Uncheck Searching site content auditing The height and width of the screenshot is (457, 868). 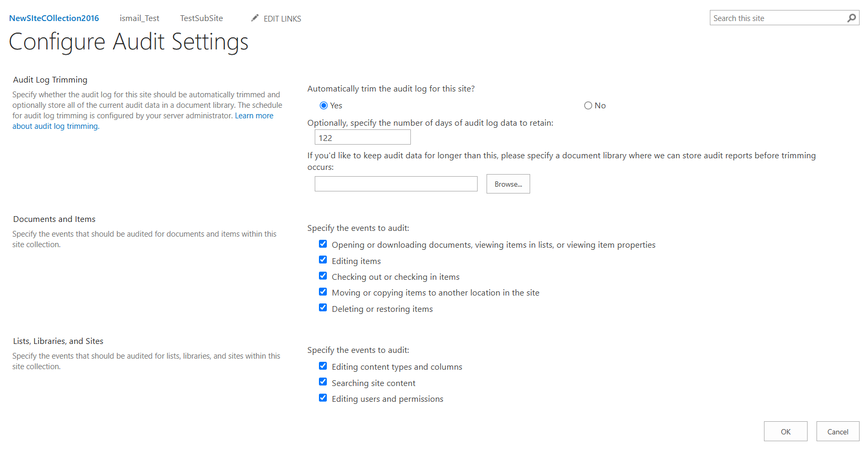(x=323, y=381)
